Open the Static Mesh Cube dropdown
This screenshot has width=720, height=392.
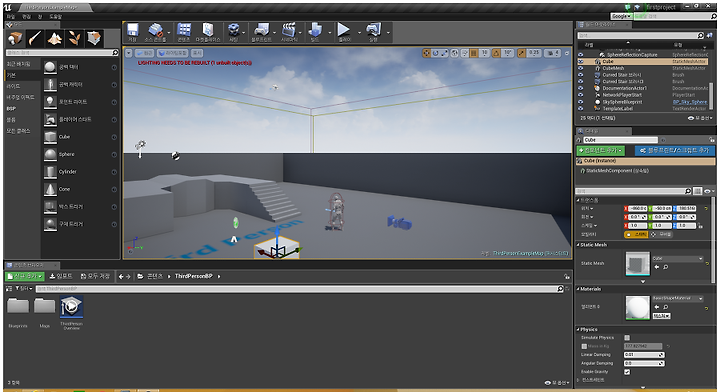click(x=677, y=259)
